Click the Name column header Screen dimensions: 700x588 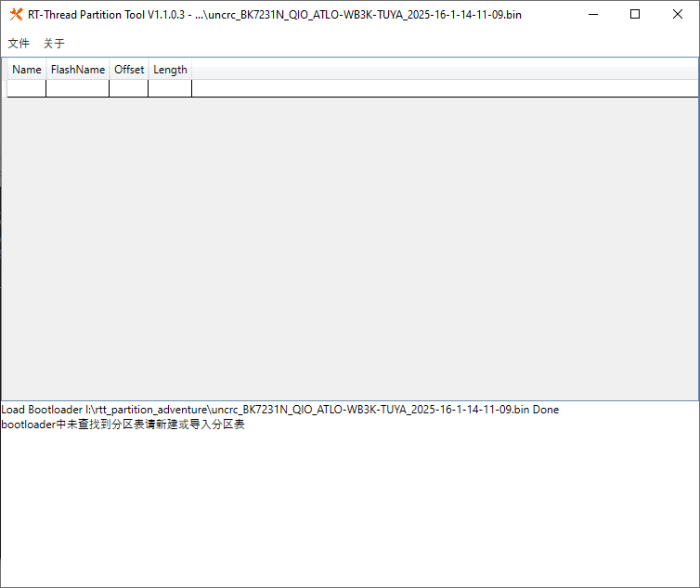27,70
